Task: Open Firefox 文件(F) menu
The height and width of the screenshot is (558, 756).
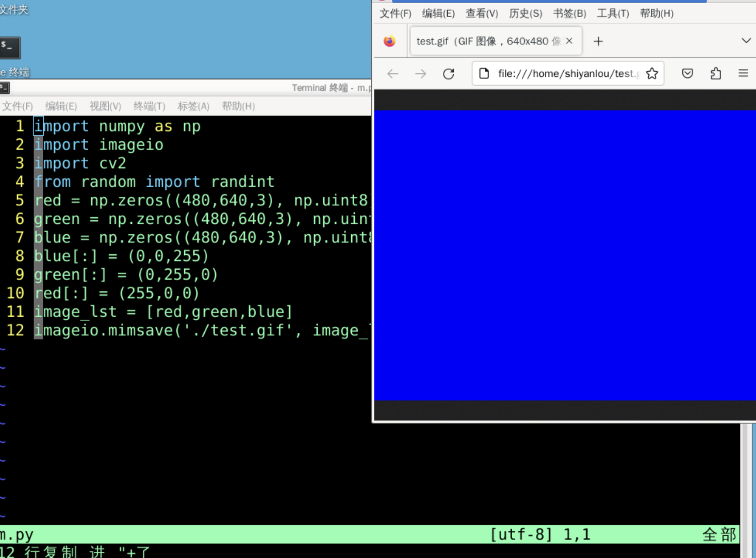Action: click(x=396, y=13)
